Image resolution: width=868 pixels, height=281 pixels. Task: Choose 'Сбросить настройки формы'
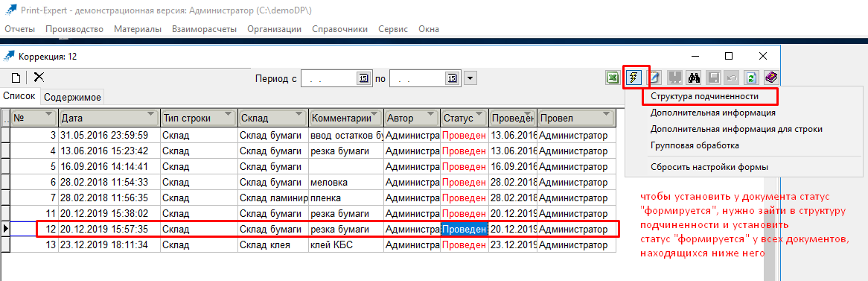(x=709, y=167)
